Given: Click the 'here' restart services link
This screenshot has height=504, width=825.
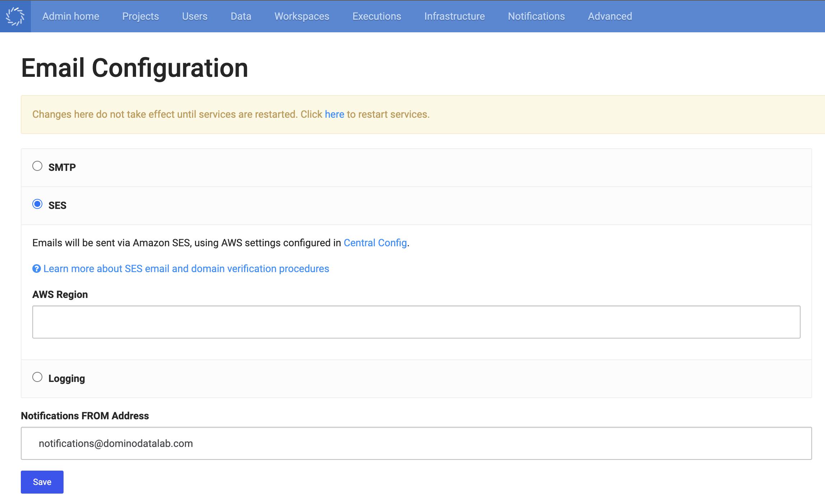Looking at the screenshot, I should 334,114.
